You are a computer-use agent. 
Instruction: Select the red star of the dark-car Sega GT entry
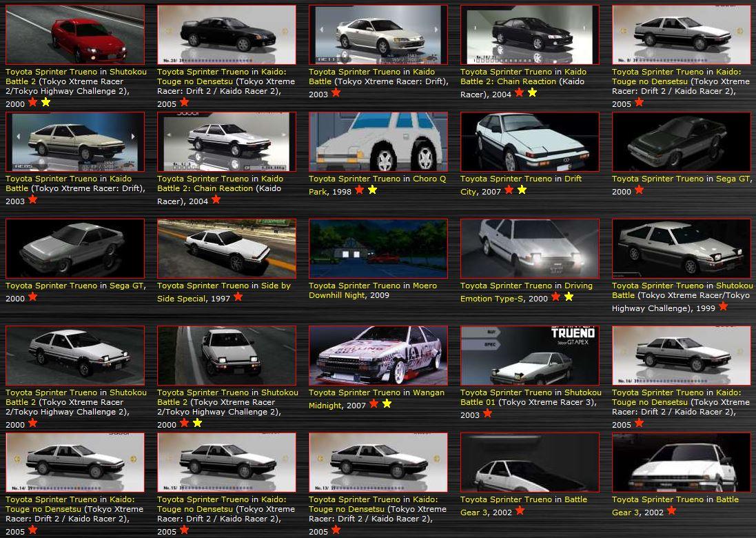point(639,190)
